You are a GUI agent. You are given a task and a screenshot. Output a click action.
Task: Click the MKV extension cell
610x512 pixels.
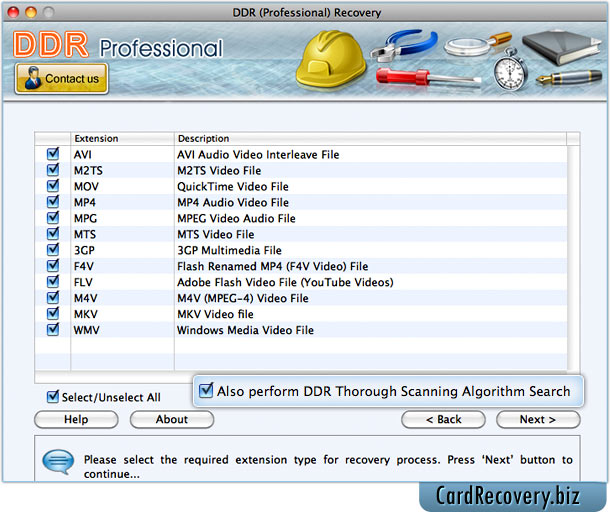tap(122, 314)
